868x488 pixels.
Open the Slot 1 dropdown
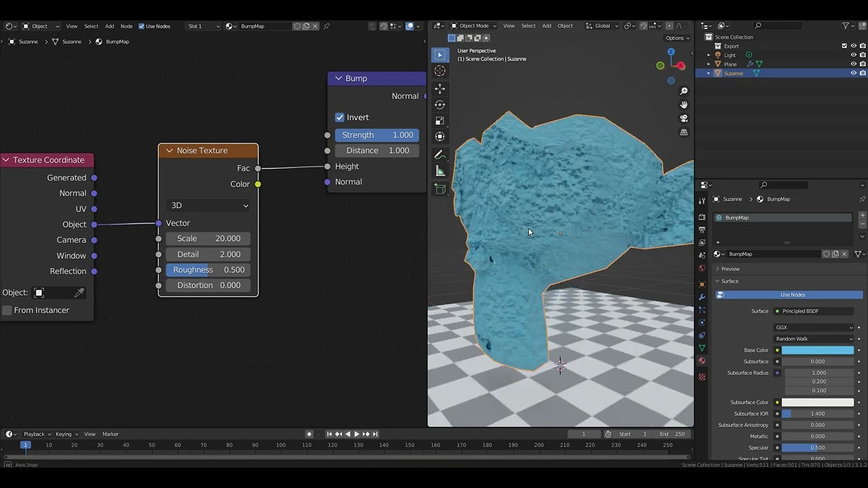(203, 26)
